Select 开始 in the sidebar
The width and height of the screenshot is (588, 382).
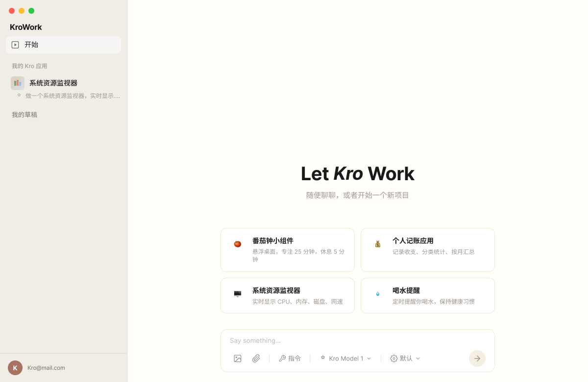click(x=31, y=45)
